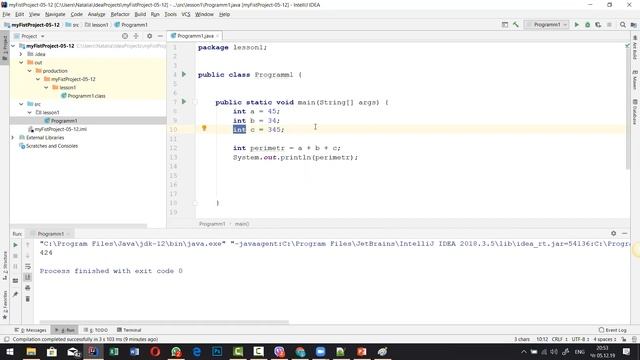Screen dimensions: 640x360
Task: Expand the .idea folder
Action: [21, 54]
